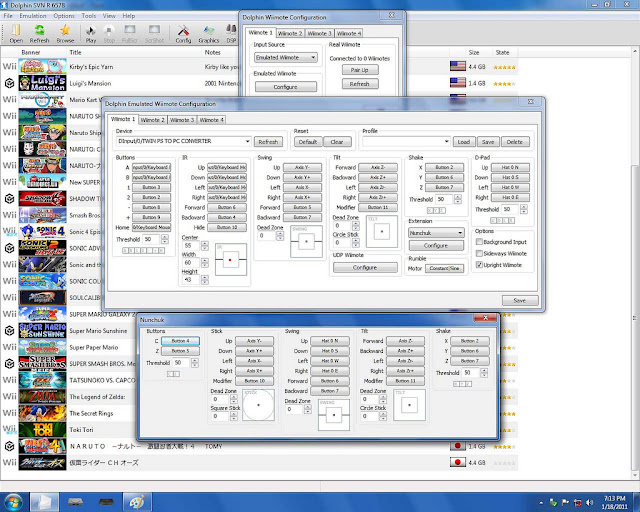The image size is (640, 512).
Task: Adjust Nunchuk Stick Dead Zone spinner
Action: [x=233, y=399]
